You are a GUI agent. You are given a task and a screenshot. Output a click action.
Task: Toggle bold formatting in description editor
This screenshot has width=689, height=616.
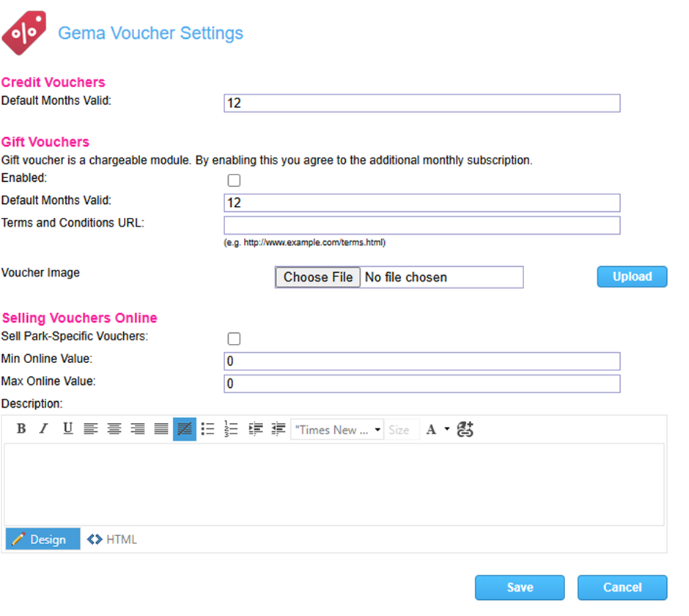21,429
